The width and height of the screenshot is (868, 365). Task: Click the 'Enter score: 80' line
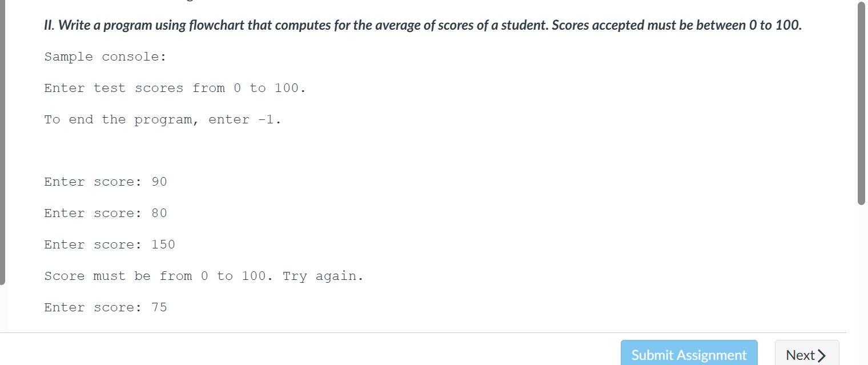106,213
